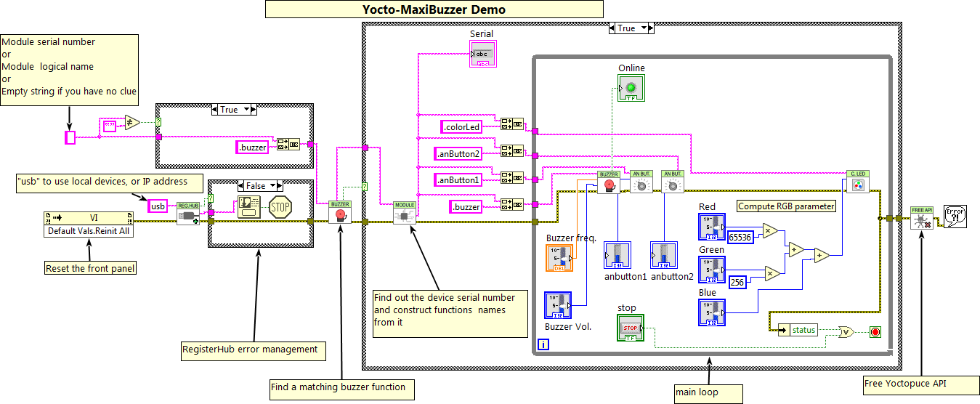Image resolution: width=980 pixels, height=404 pixels.
Task: Click the MODULE VI node icon
Action: point(404,213)
